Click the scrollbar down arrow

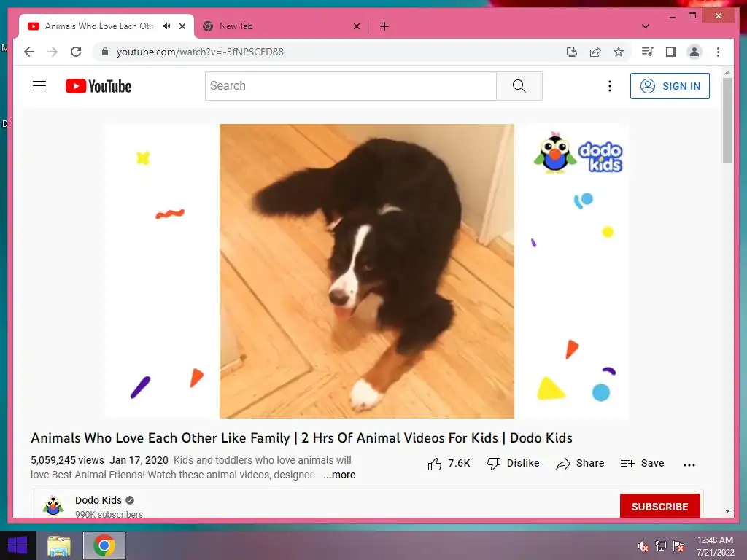click(x=727, y=511)
